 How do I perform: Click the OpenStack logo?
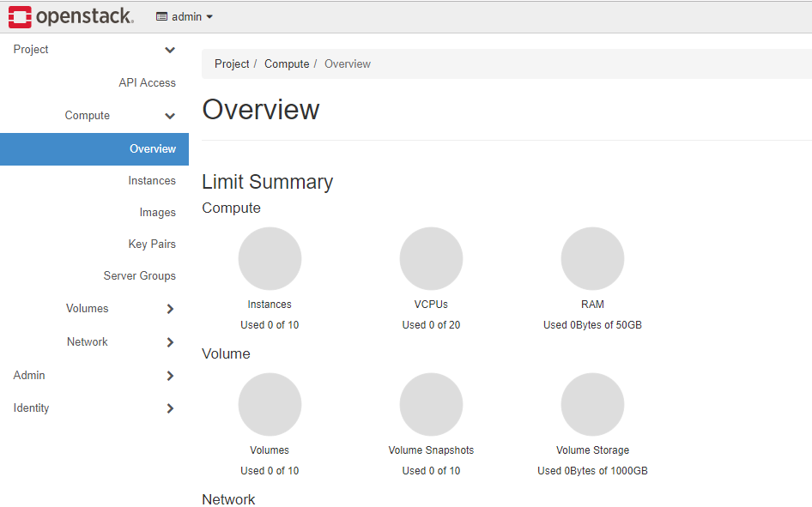tap(71, 16)
